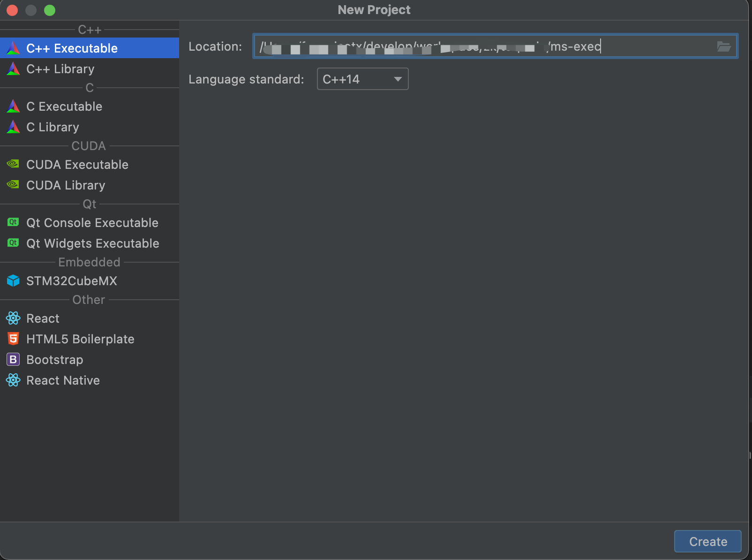Click the green zoom window button
This screenshot has width=752, height=560.
[x=50, y=10]
